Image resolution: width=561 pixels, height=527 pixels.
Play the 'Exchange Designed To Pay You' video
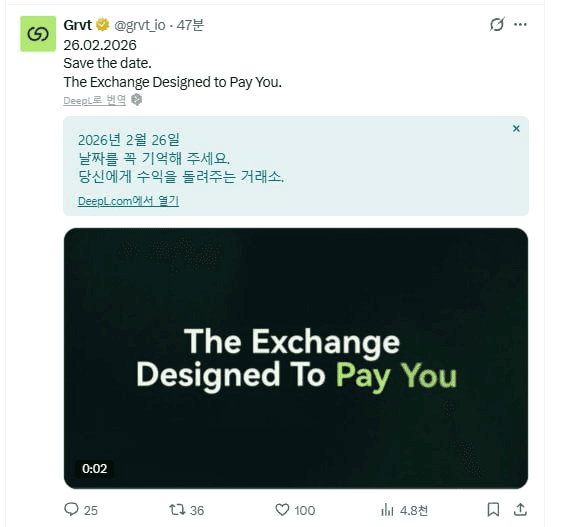(296, 358)
